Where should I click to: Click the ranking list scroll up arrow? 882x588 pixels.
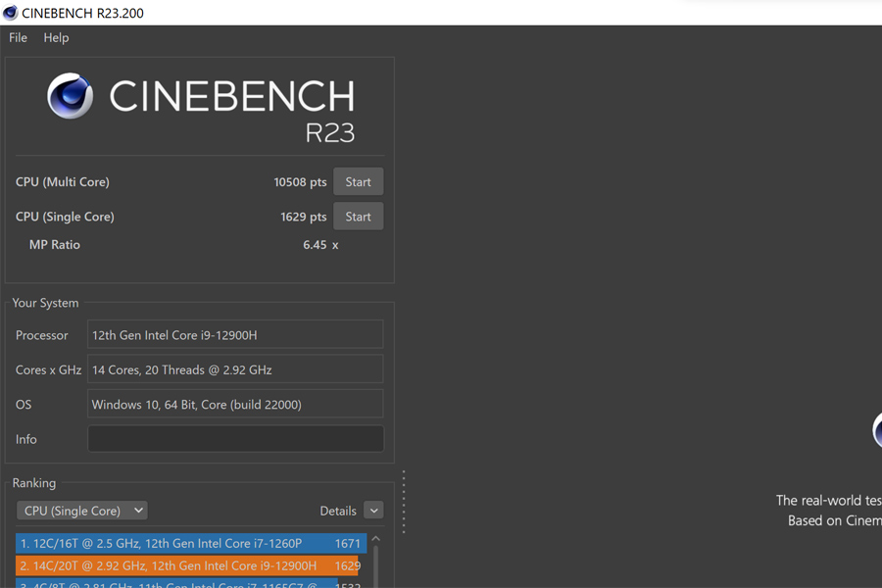(x=375, y=539)
